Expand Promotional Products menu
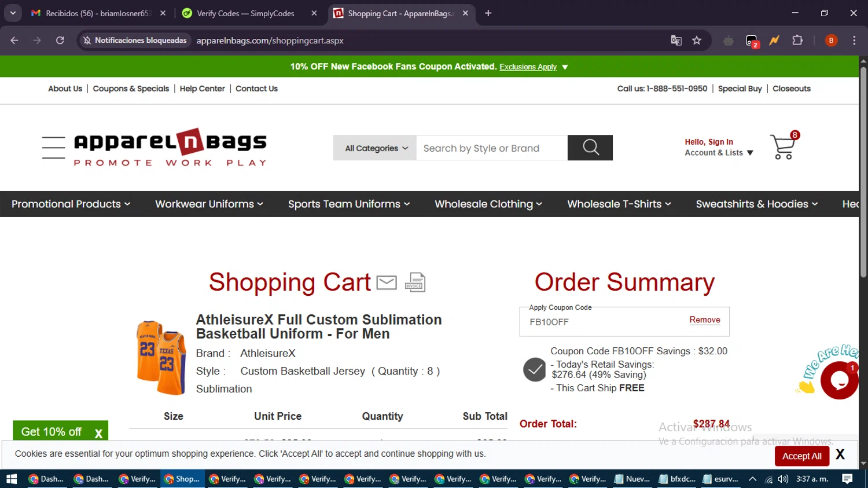868x488 pixels. [x=71, y=204]
